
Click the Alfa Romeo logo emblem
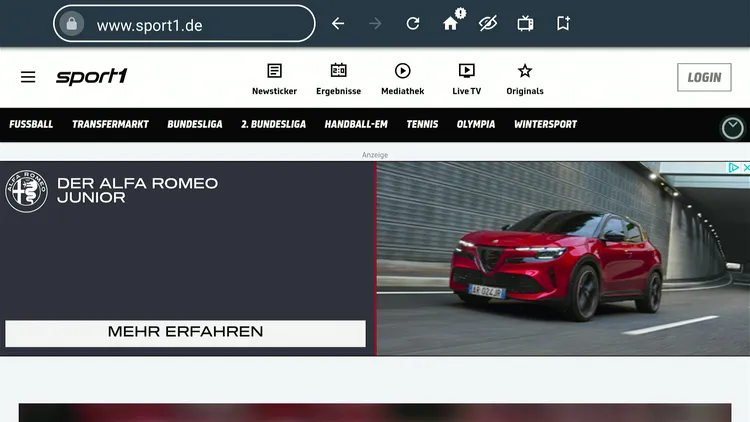[26, 191]
